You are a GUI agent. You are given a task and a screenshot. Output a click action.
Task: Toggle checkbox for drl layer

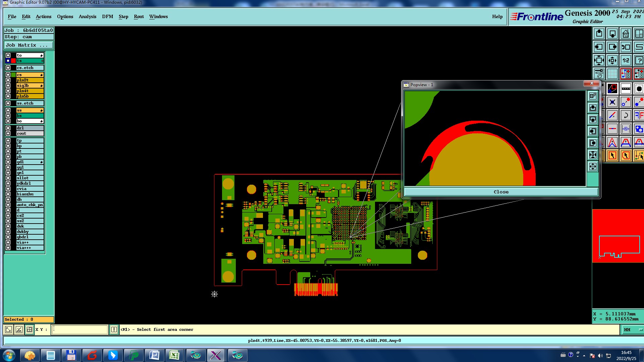[8, 128]
